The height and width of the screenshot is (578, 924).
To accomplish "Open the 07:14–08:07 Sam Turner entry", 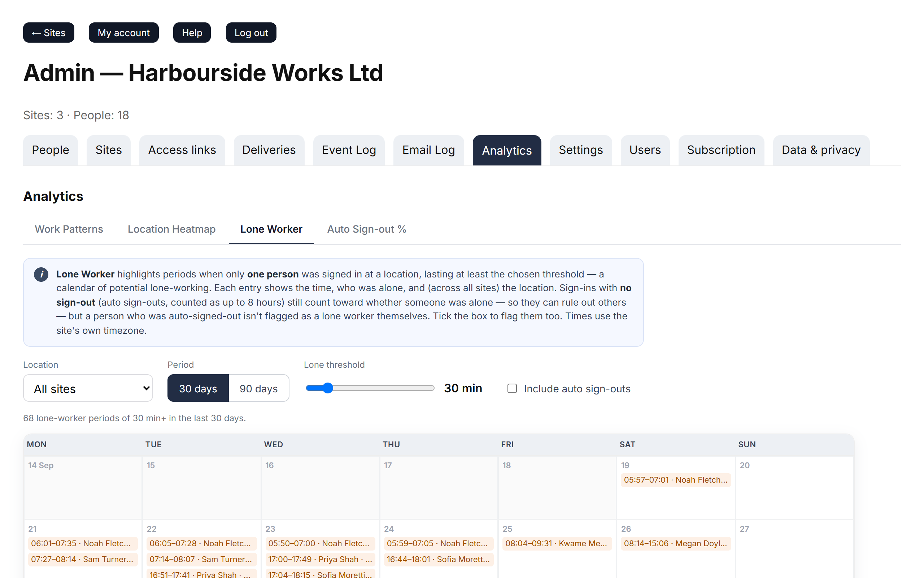I will pyautogui.click(x=201, y=559).
